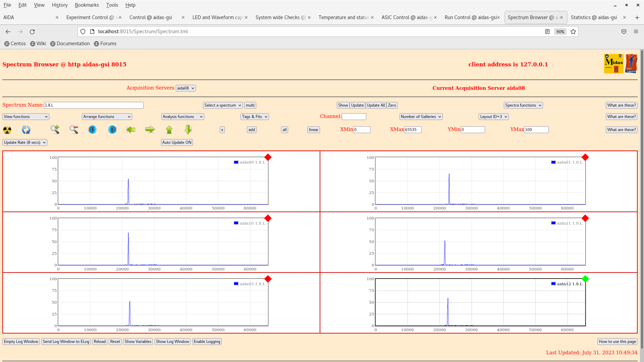Viewport: 644px width, 362px height.
Task: Click the green up arrow icon
Action: (169, 129)
